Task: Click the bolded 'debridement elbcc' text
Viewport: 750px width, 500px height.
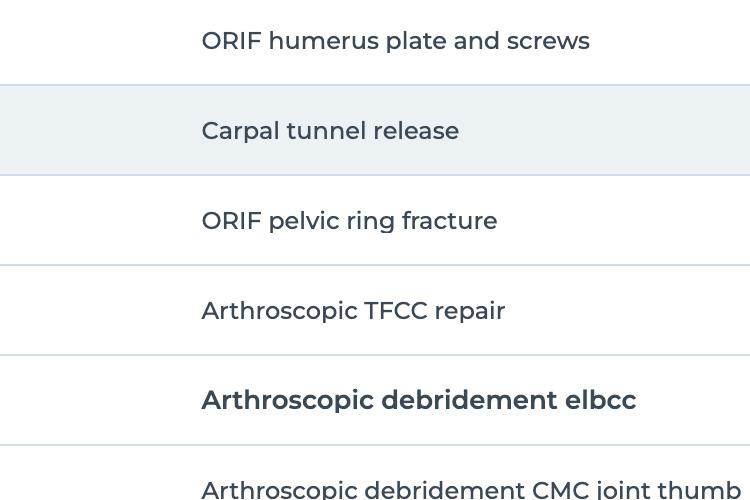Action: pos(508,400)
